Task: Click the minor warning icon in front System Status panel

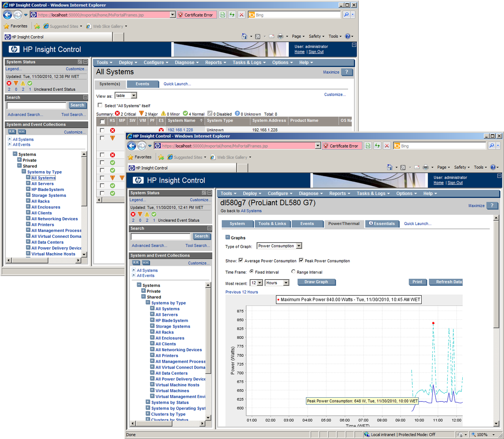Action: point(147,214)
